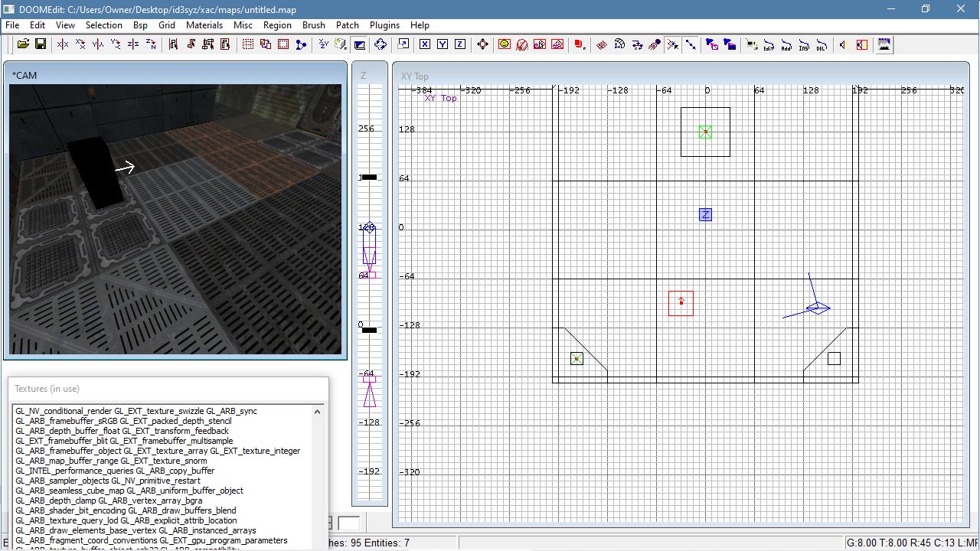Click the Textures (in use) panel title

[x=47, y=389]
